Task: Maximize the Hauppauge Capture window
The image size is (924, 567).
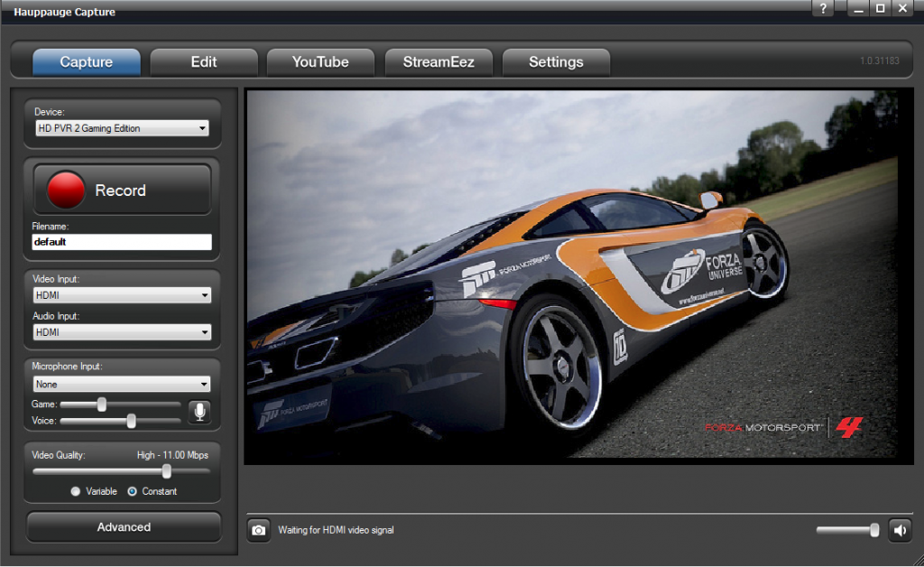Action: coord(881,8)
